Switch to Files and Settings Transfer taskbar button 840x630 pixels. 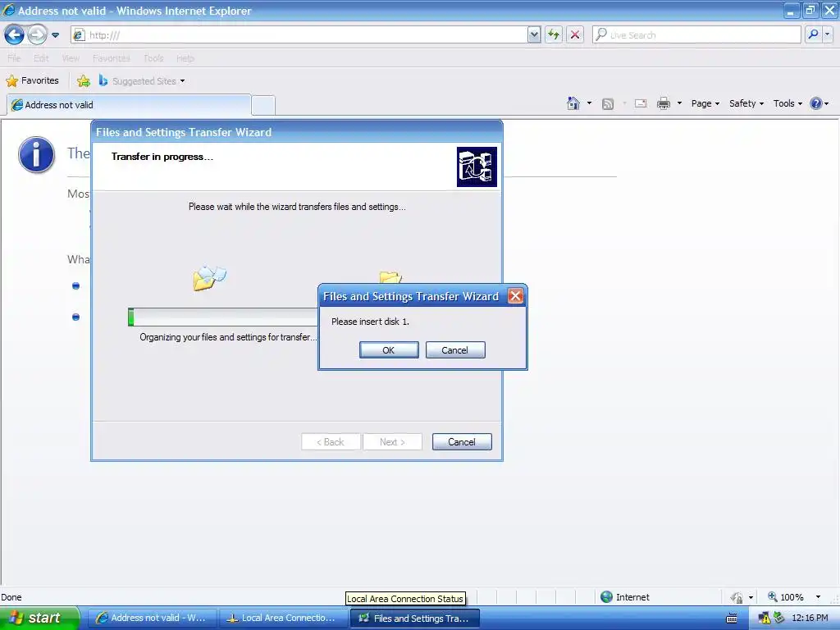(x=414, y=618)
